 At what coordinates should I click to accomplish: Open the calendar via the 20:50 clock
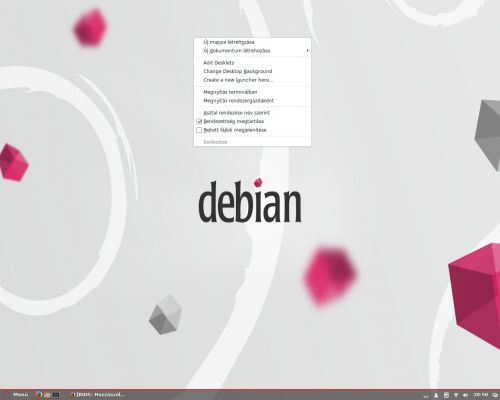tap(480, 395)
